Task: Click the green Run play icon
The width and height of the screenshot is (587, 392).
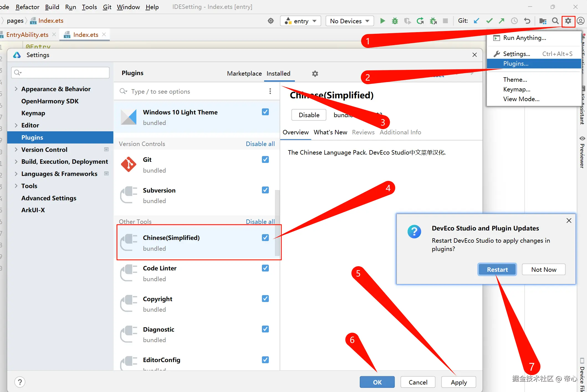Action: [x=382, y=21]
